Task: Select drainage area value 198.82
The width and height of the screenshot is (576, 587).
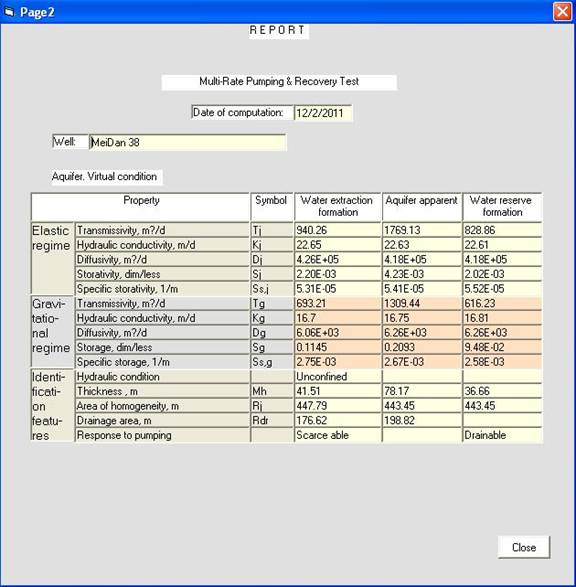Action: [x=422, y=420]
